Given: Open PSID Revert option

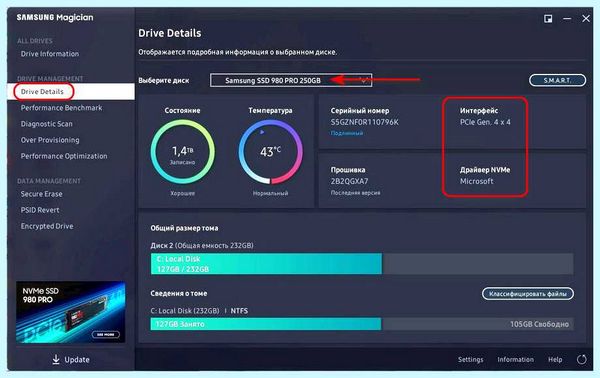Looking at the screenshot, I should [40, 210].
